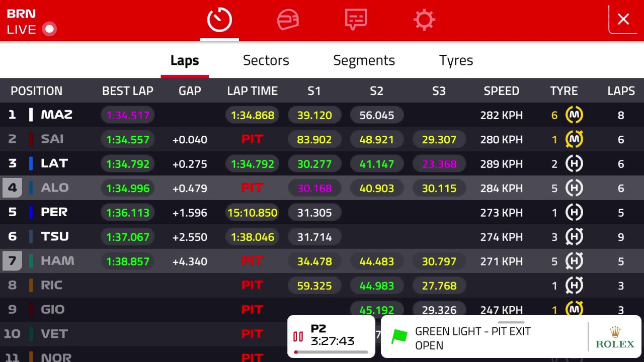Image resolution: width=644 pixels, height=362 pixels.
Task: Click the P2 session progress bar
Action: 331,352
